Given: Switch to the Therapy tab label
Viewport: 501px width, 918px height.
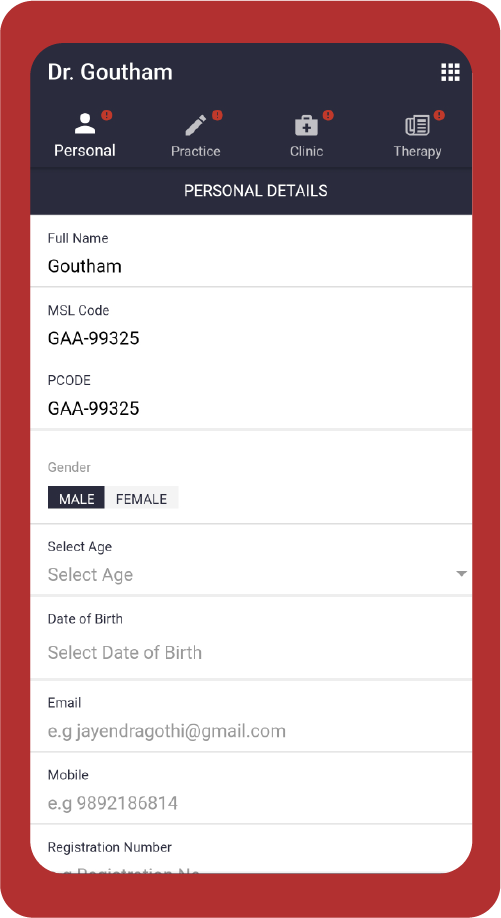Looking at the screenshot, I should tap(417, 151).
